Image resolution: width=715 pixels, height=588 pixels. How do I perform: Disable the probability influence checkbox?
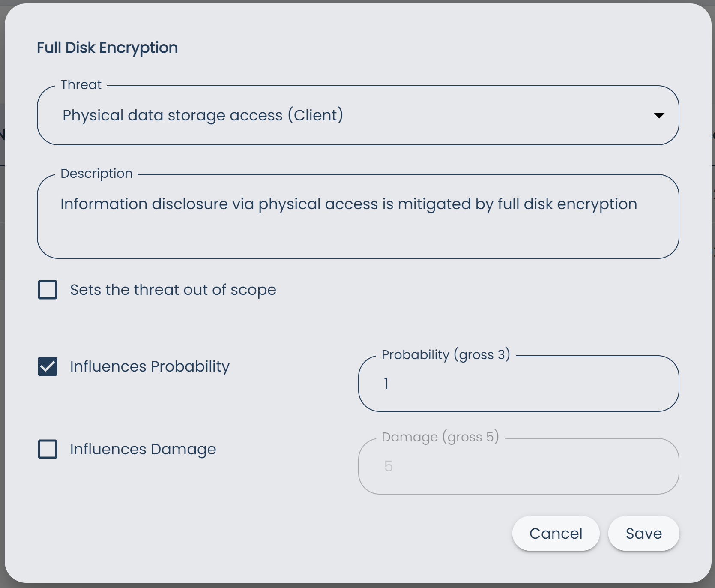pos(47,366)
